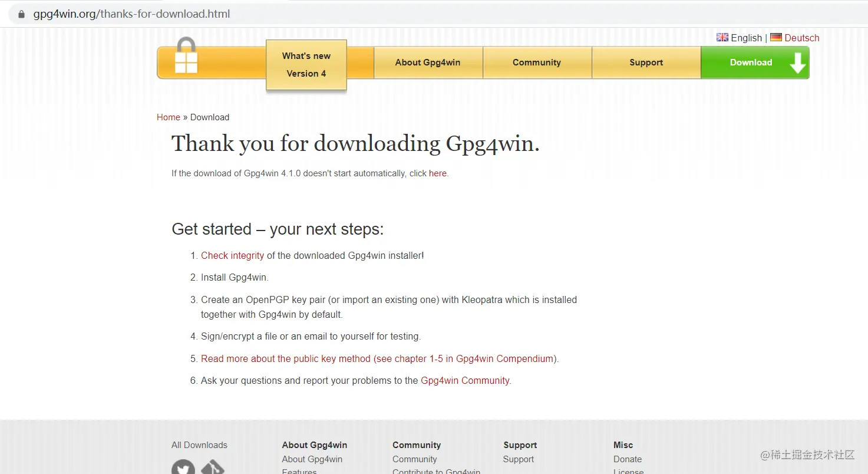This screenshot has height=474, width=868.
Task: Click footer 'Support' bold heading
Action: 520,445
